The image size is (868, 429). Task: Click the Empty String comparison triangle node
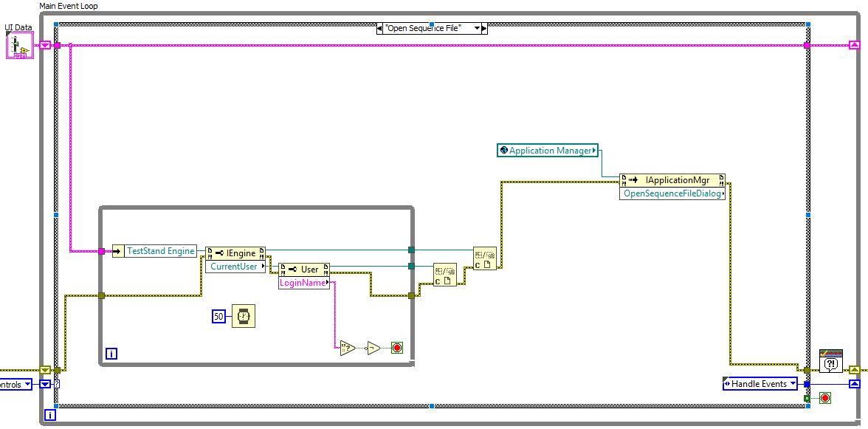(347, 348)
